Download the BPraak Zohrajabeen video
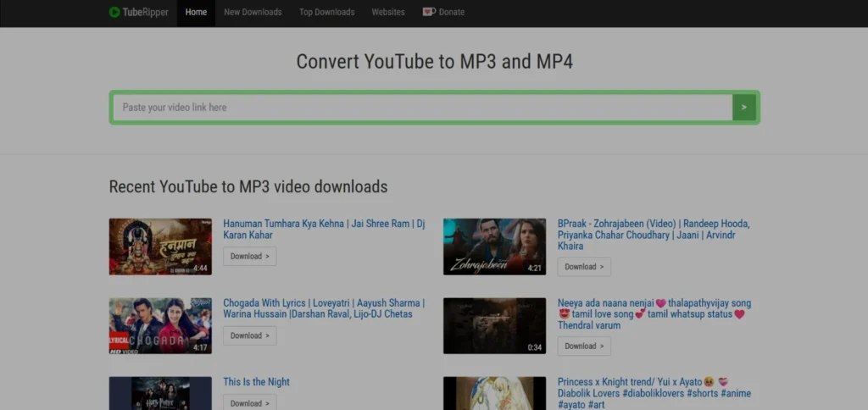 point(584,267)
